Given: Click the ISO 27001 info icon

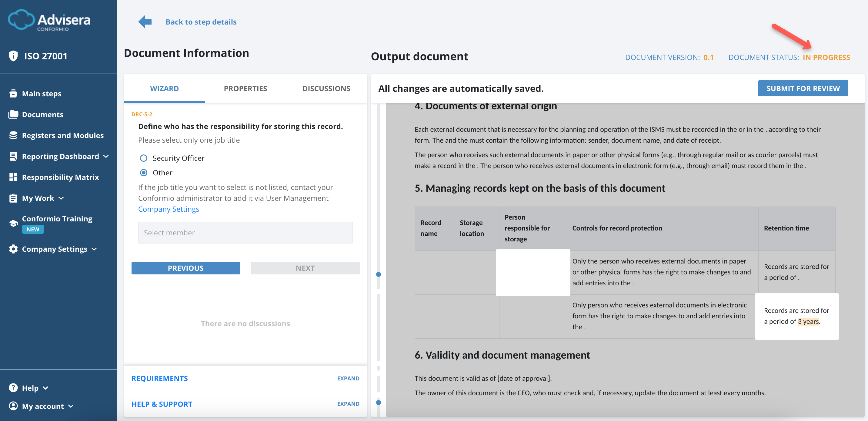Looking at the screenshot, I should pos(13,55).
